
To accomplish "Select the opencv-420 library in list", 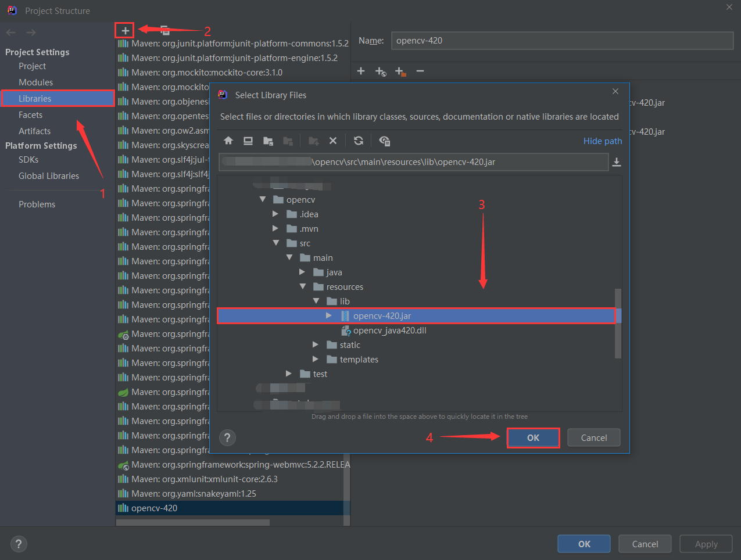I will [x=232, y=508].
